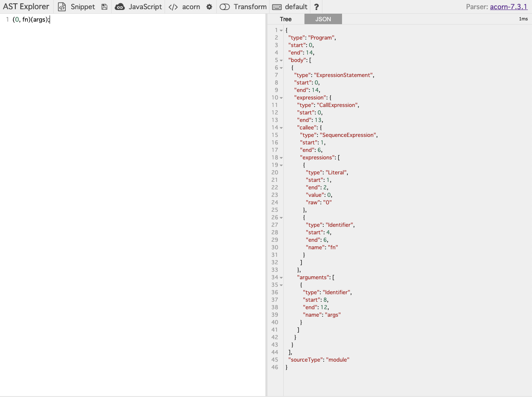This screenshot has width=532, height=397.
Task: Click the Transform label
Action: (250, 7)
